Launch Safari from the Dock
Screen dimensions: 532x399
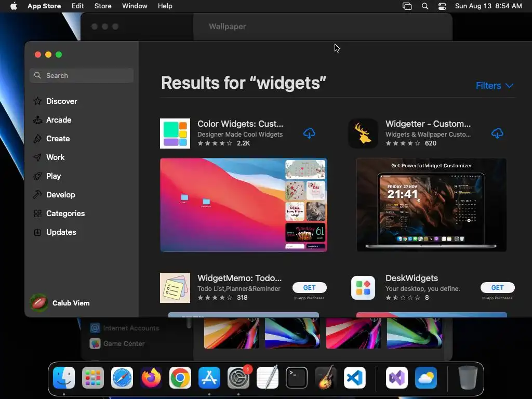tap(122, 378)
